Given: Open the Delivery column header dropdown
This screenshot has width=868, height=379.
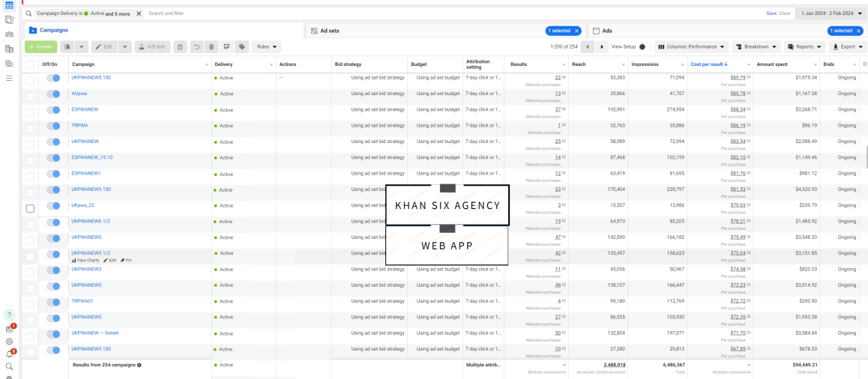Looking at the screenshot, I should 271,64.
